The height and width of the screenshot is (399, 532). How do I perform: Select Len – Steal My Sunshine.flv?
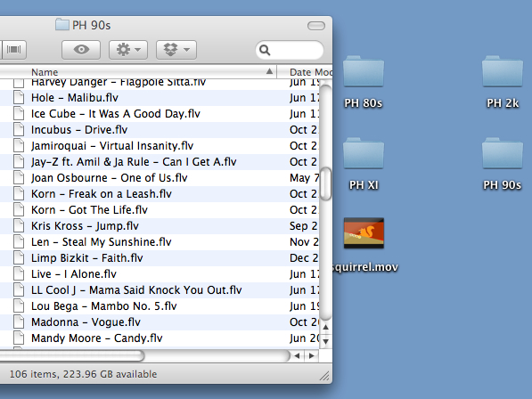pyautogui.click(x=160, y=242)
